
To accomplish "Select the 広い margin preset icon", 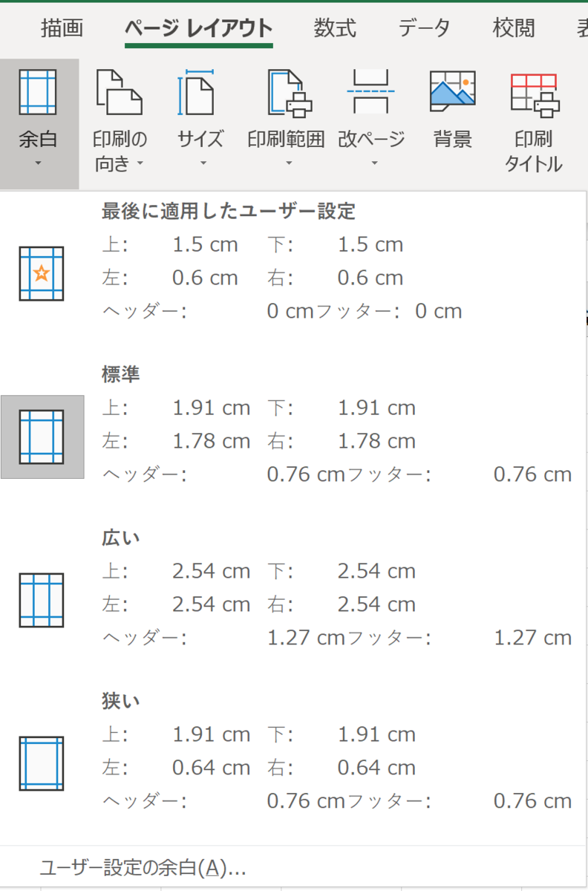I will (x=42, y=600).
